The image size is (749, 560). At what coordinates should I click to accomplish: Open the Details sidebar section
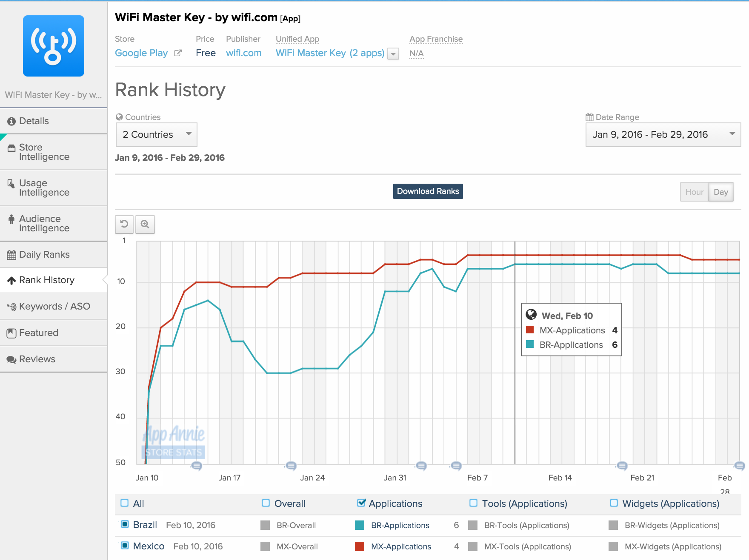[x=54, y=121]
